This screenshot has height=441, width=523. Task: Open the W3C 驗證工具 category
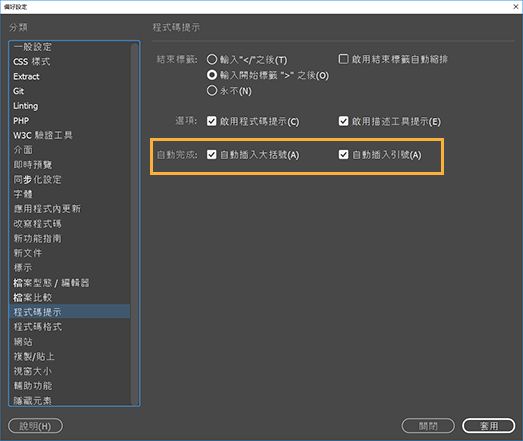70,135
